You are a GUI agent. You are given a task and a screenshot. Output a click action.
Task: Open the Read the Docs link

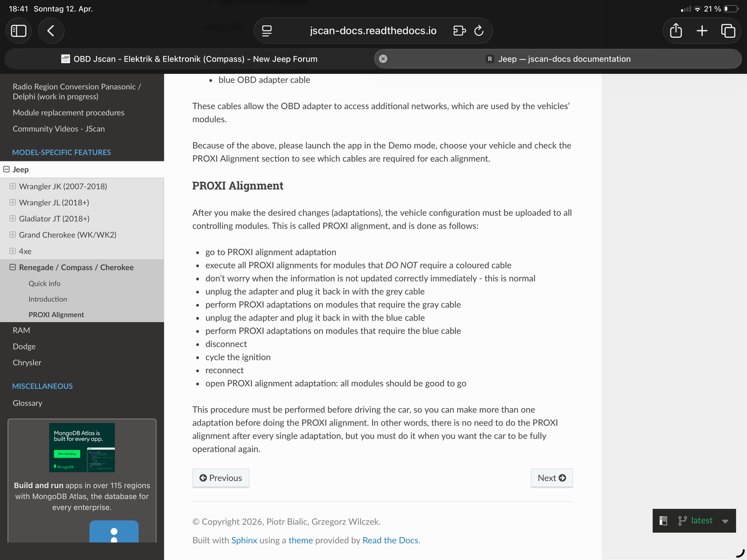[390, 540]
